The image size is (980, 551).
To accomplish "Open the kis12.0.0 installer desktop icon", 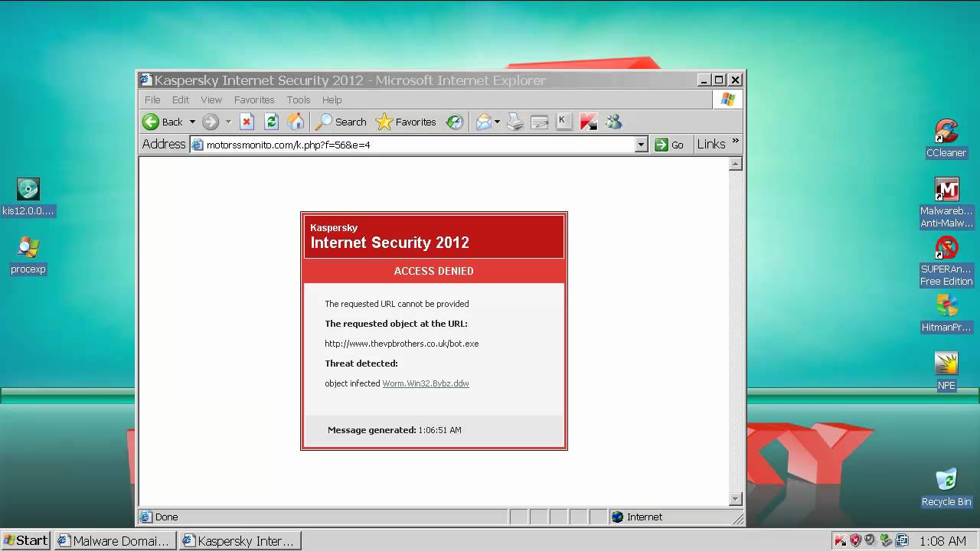I will [28, 197].
